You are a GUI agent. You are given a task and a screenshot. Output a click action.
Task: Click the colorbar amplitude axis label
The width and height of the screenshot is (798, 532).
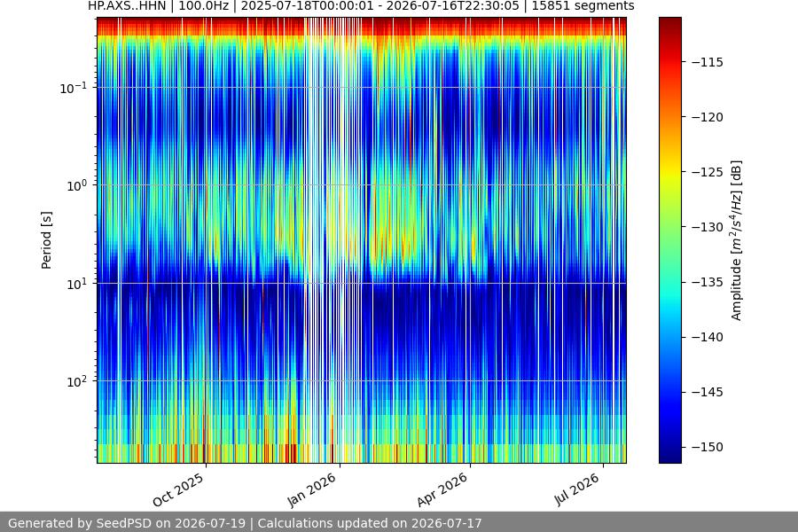click(737, 240)
